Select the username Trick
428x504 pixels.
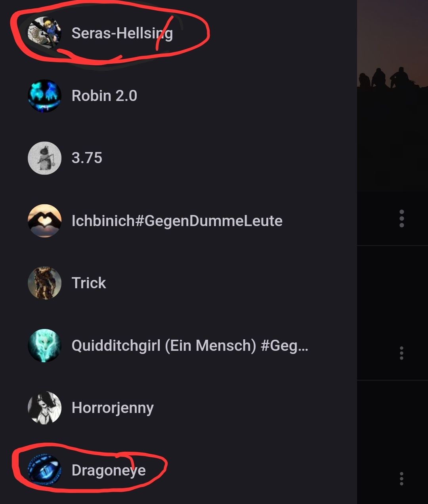[x=89, y=283]
